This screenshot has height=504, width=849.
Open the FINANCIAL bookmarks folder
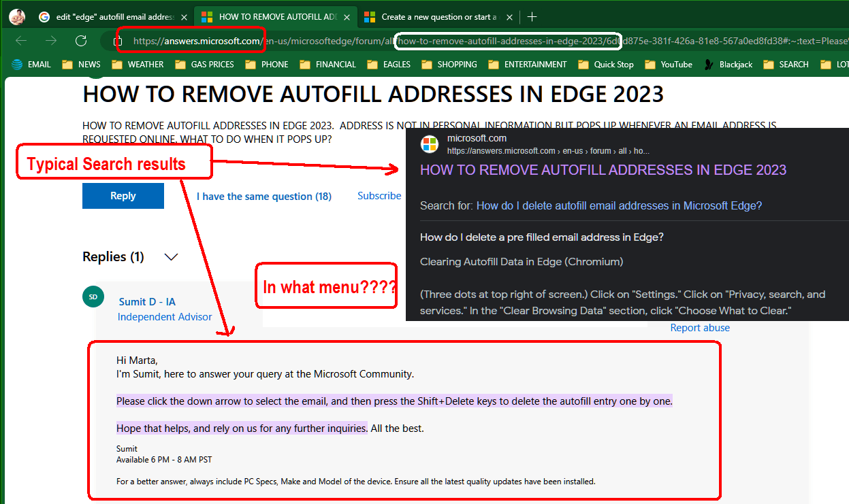pos(328,65)
